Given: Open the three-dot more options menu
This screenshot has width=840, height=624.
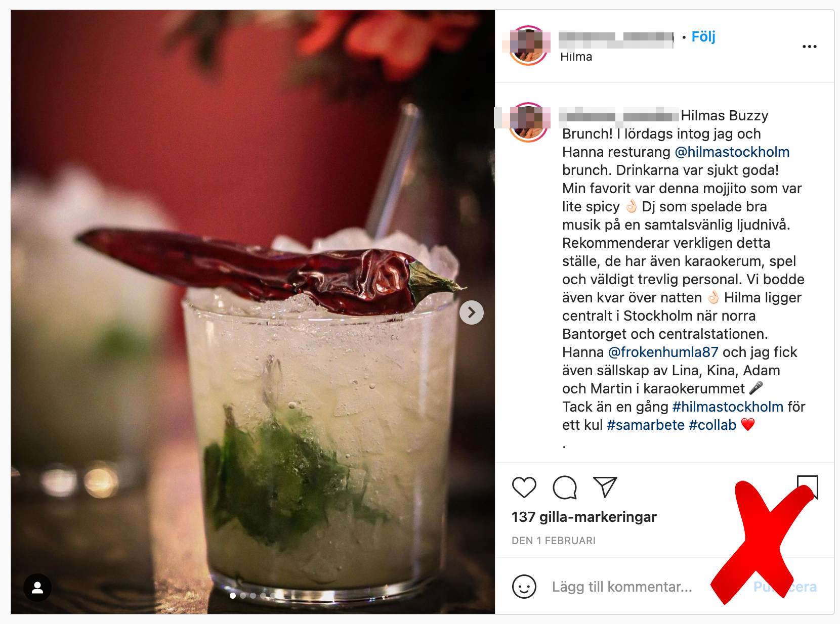Looking at the screenshot, I should pyautogui.click(x=810, y=47).
